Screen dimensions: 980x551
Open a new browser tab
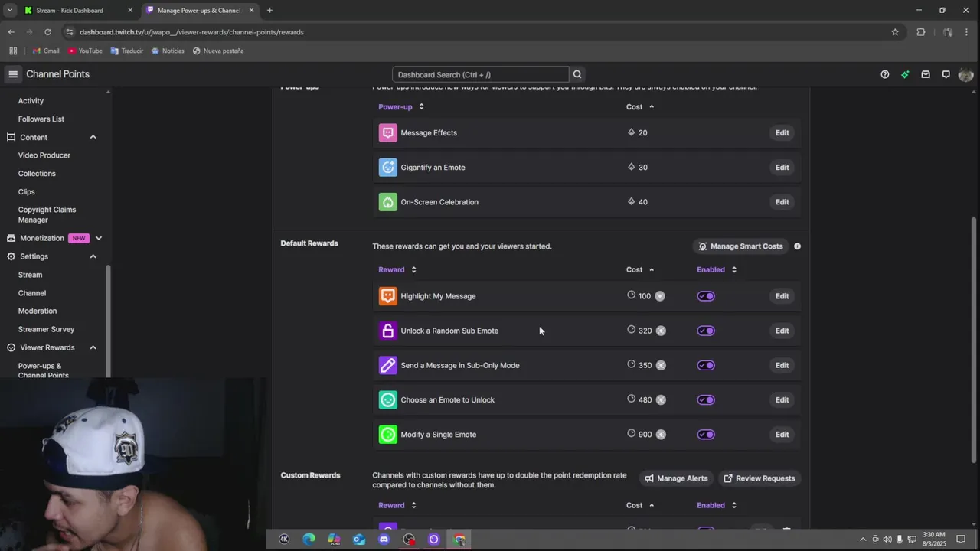[269, 10]
